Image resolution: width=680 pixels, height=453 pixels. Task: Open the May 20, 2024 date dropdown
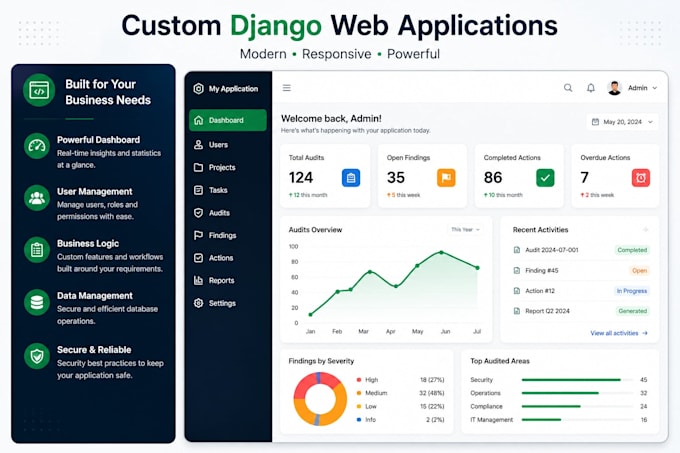tap(622, 122)
